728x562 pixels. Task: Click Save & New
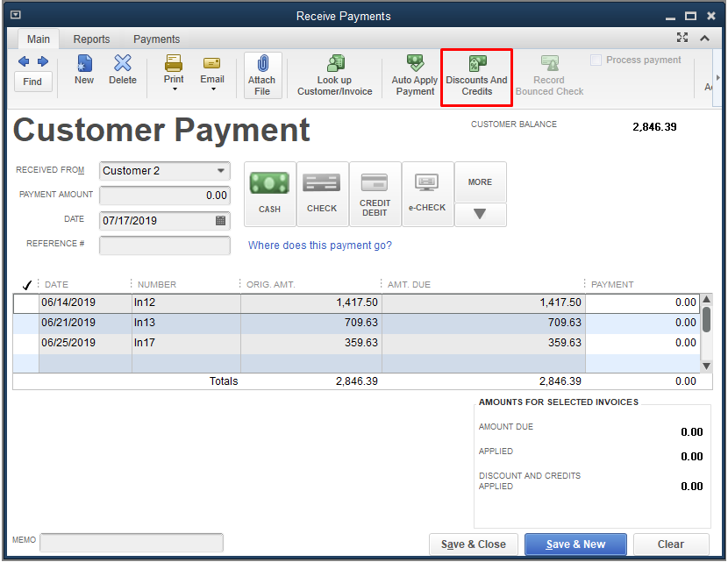point(575,544)
